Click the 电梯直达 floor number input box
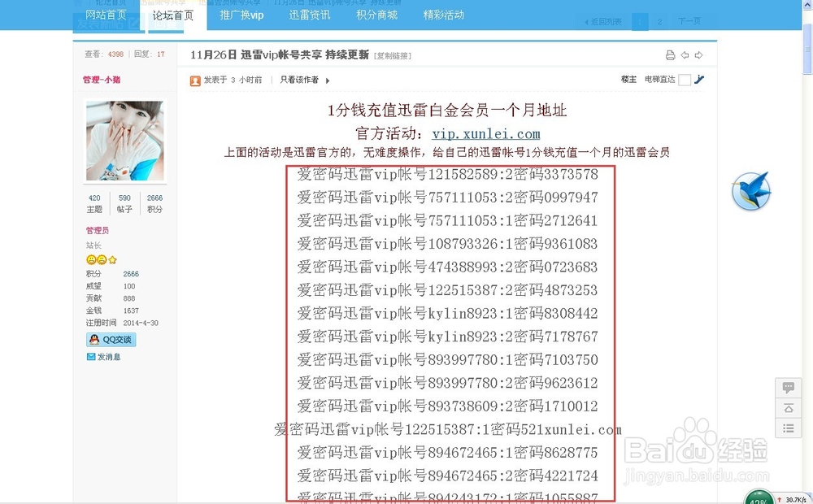 (x=685, y=80)
